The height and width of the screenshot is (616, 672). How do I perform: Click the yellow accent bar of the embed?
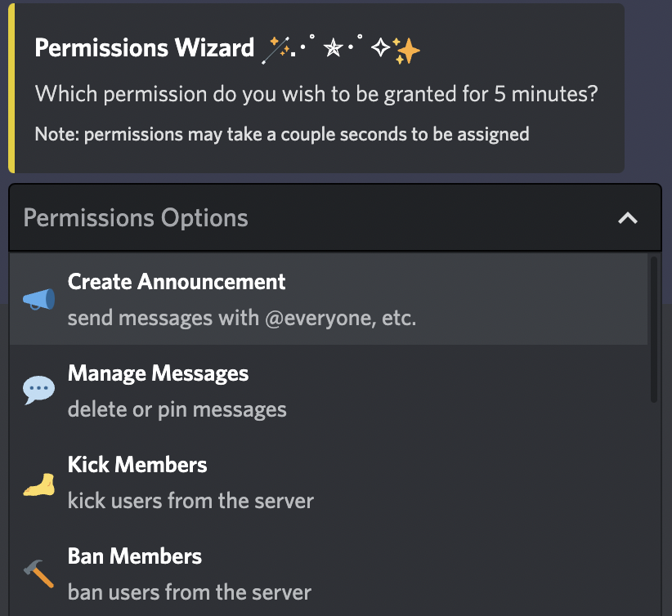[11, 88]
